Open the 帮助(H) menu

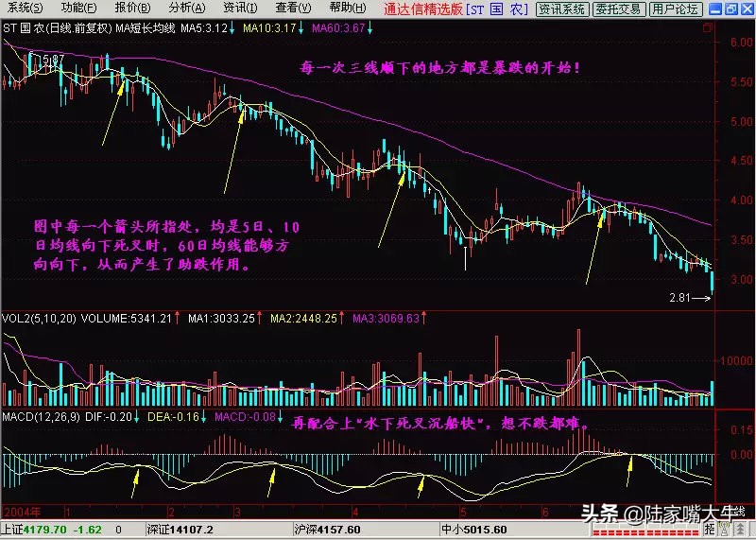[x=348, y=8]
